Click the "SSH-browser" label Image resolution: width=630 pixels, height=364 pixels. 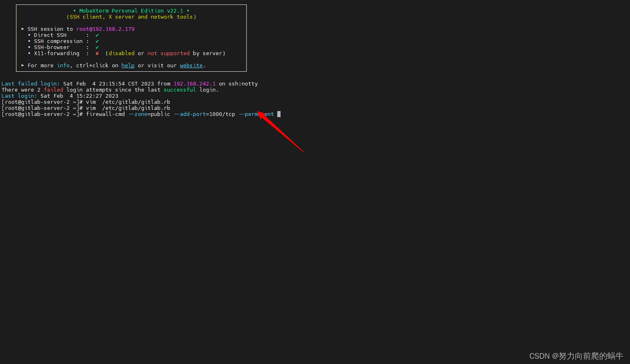click(x=52, y=47)
